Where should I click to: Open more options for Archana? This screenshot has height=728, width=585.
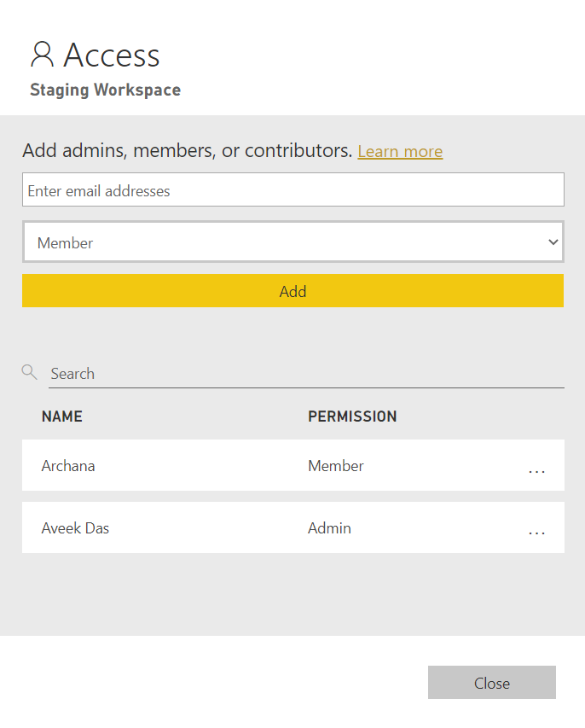[x=536, y=471]
